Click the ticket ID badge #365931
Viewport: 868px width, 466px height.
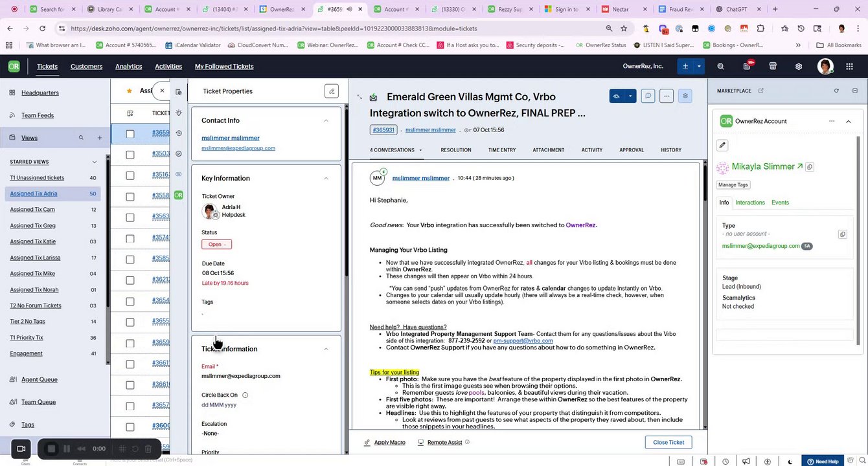(x=383, y=130)
